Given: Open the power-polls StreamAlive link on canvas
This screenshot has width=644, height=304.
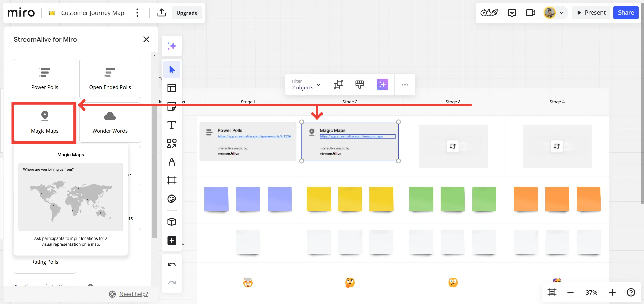Looking at the screenshot, I should [x=254, y=136].
